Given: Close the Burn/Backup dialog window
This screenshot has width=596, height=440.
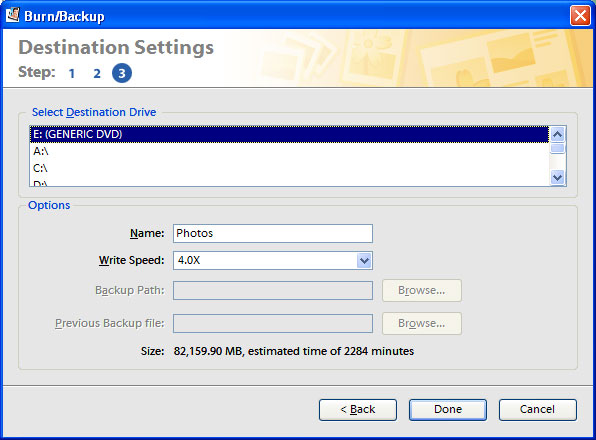Looking at the screenshot, I should [580, 16].
